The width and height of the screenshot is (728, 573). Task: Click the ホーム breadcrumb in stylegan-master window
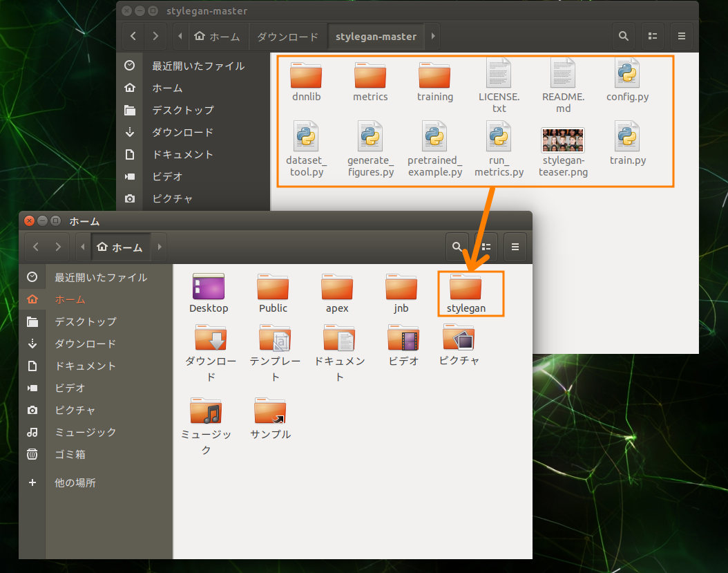tap(218, 36)
